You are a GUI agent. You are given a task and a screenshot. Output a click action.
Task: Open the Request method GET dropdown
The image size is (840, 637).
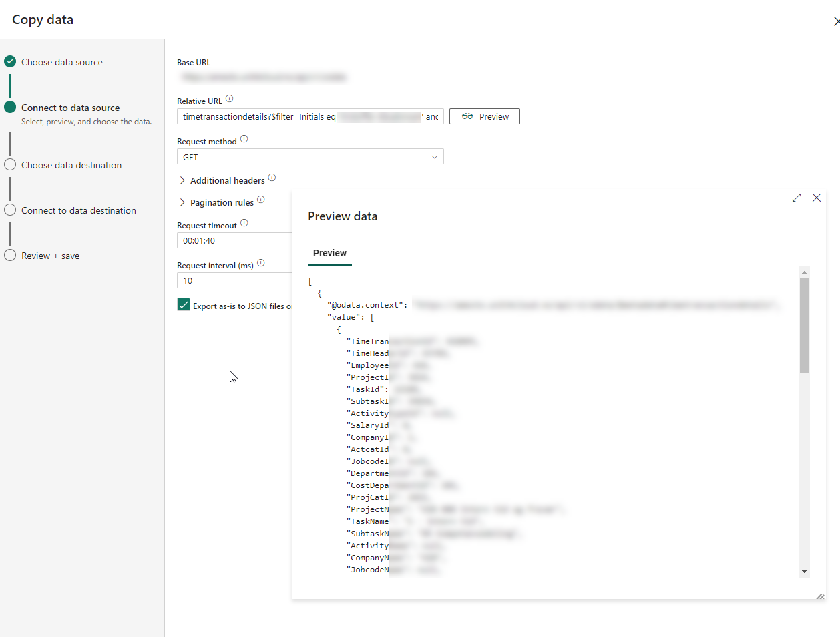(310, 157)
